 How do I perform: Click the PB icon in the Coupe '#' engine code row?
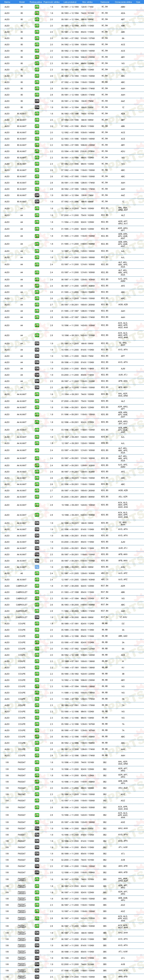(x=37, y=661)
